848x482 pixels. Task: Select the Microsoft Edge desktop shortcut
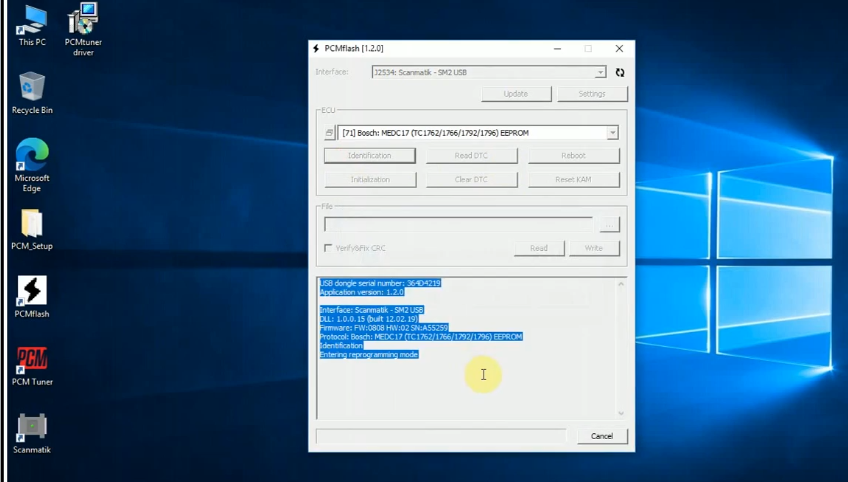tap(32, 165)
